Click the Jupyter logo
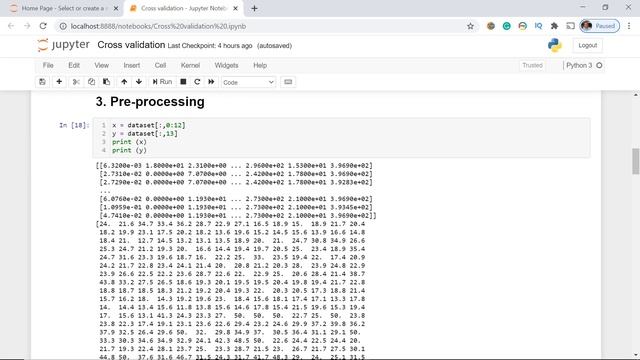This screenshot has height=360, width=640. [x=63, y=45]
